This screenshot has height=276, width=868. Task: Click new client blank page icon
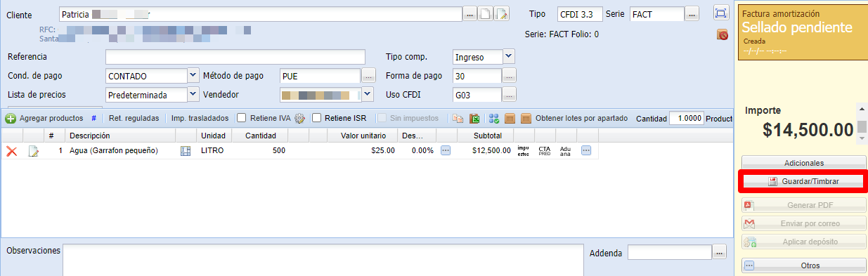[486, 14]
